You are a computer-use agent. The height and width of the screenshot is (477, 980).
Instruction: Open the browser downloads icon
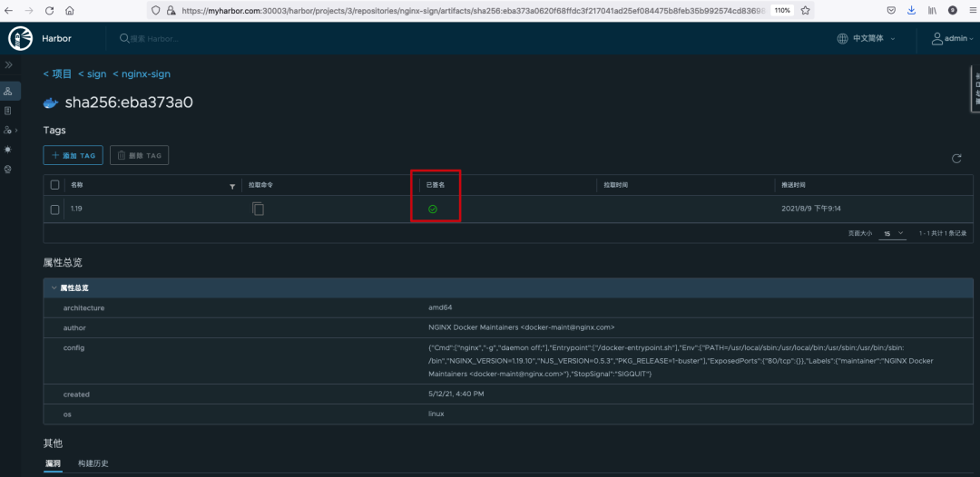(x=912, y=11)
